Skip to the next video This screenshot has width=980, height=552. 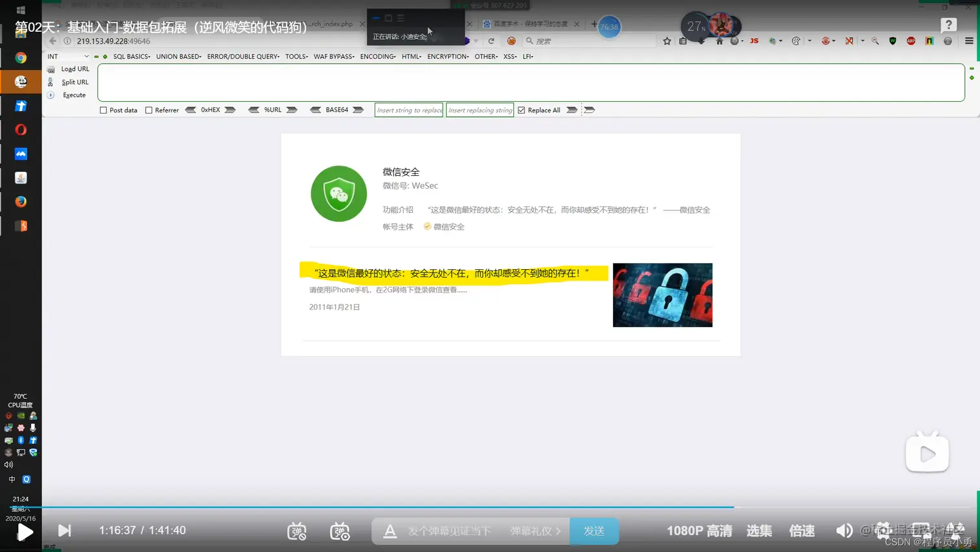pyautogui.click(x=64, y=531)
